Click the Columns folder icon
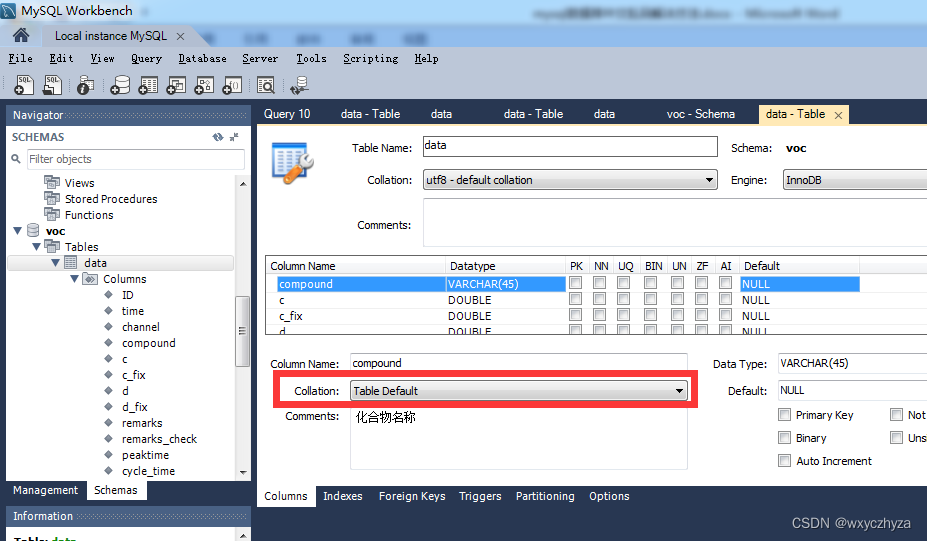 click(x=90, y=278)
